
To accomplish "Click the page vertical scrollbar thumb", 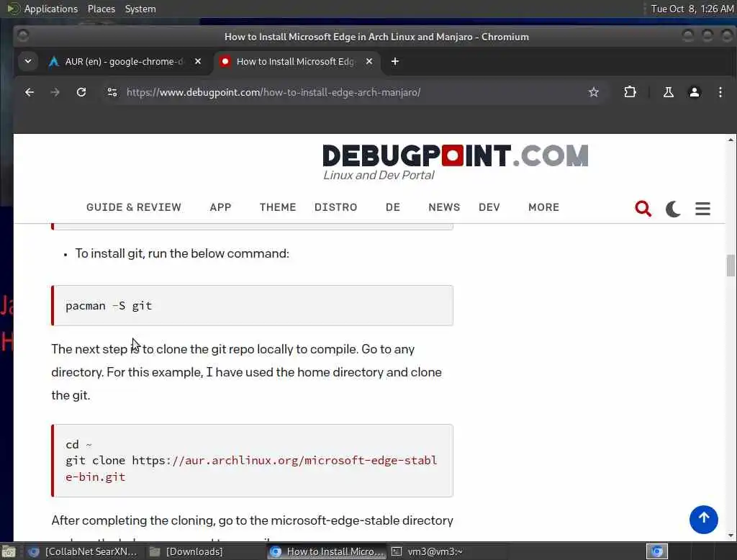I will point(730,266).
